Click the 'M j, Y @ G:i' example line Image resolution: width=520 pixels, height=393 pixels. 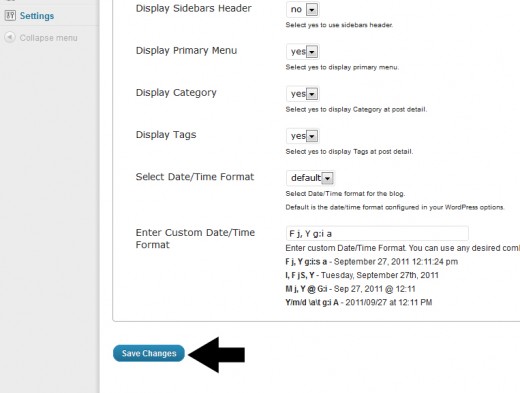(350, 289)
